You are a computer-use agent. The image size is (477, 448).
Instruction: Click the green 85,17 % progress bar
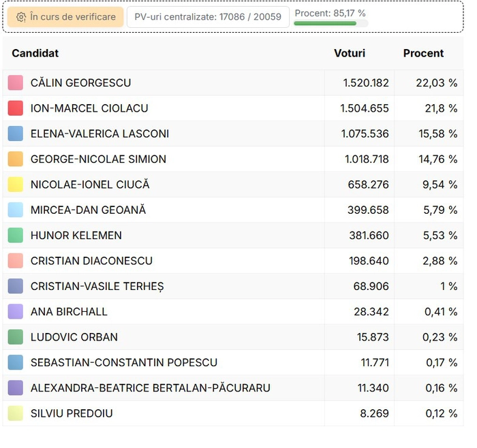[x=325, y=23]
